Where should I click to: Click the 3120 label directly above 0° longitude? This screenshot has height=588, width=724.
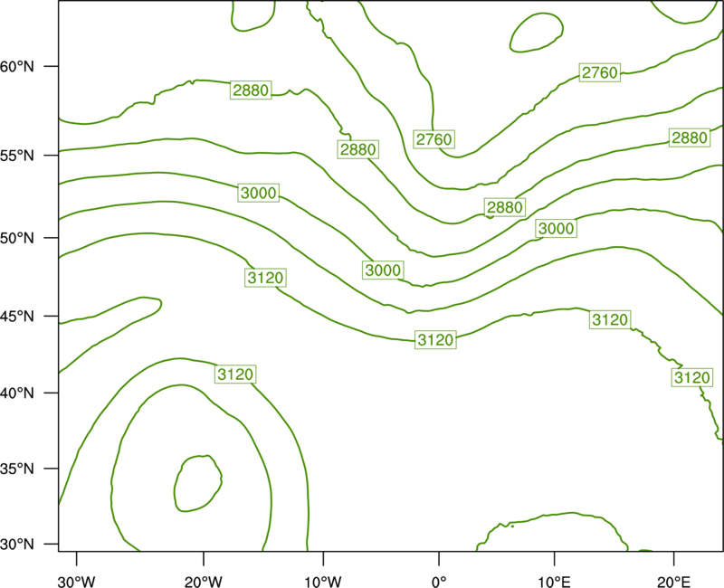tap(435, 340)
